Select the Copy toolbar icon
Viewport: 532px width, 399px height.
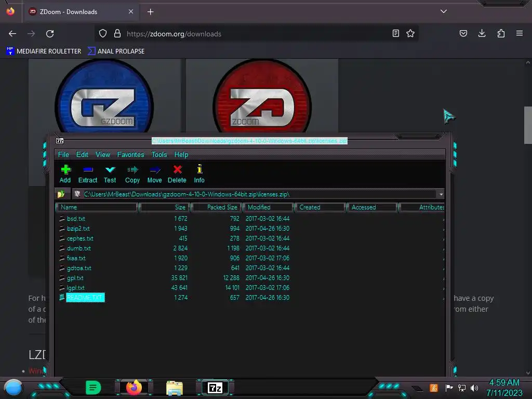coord(132,174)
